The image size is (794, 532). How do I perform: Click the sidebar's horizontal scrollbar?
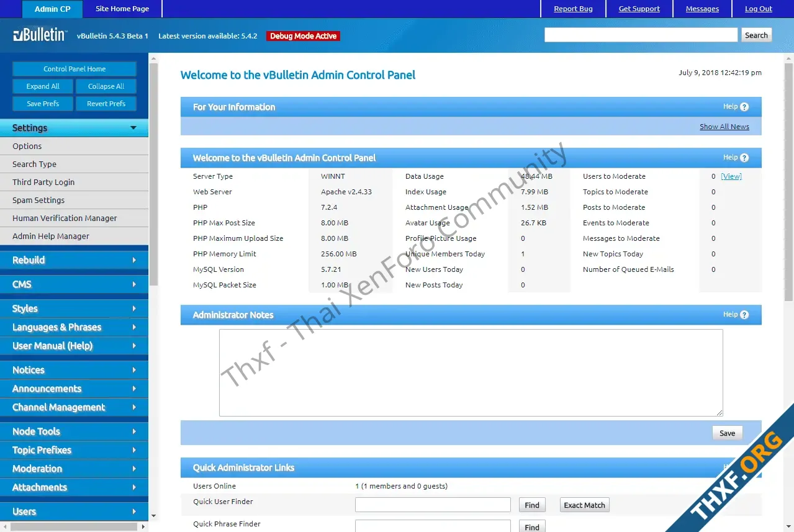pyautogui.click(x=74, y=526)
